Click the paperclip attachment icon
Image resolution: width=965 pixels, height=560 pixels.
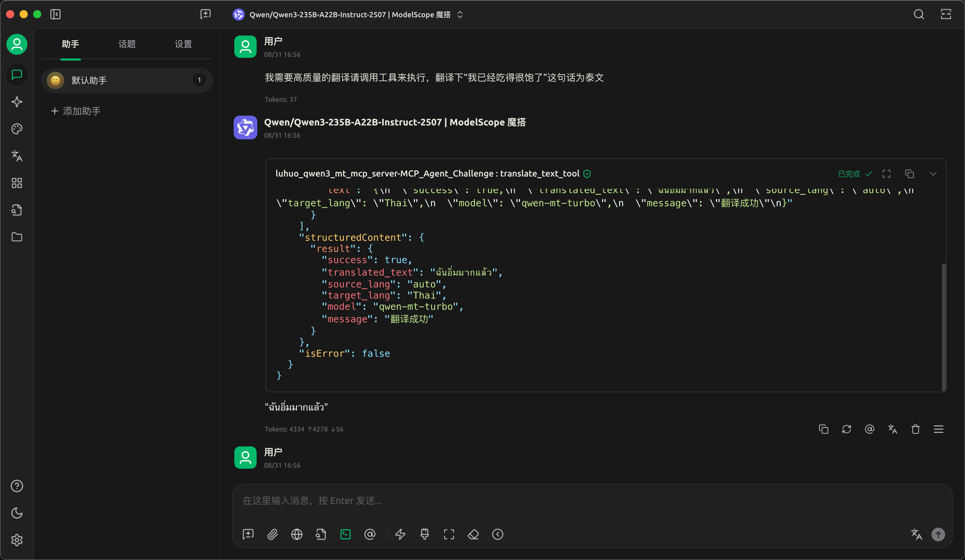(272, 534)
